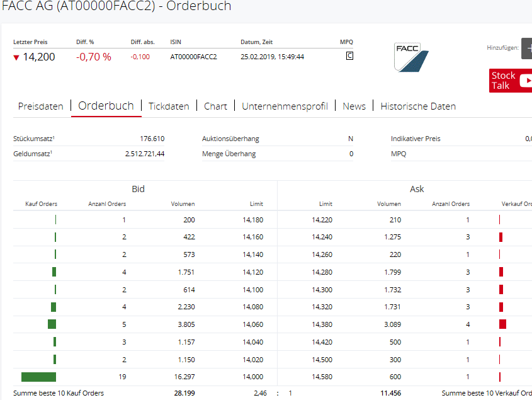Click the Bid column group header
Screen dimensions: 532x400
pos(138,189)
